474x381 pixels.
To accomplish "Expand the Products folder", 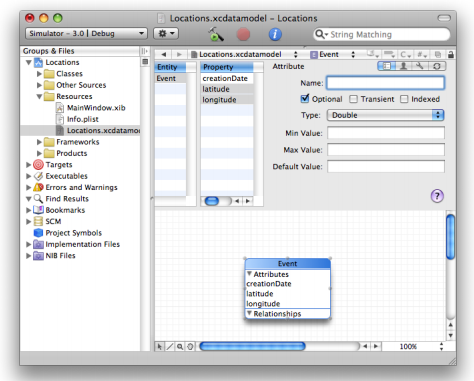I will pos(39,153).
